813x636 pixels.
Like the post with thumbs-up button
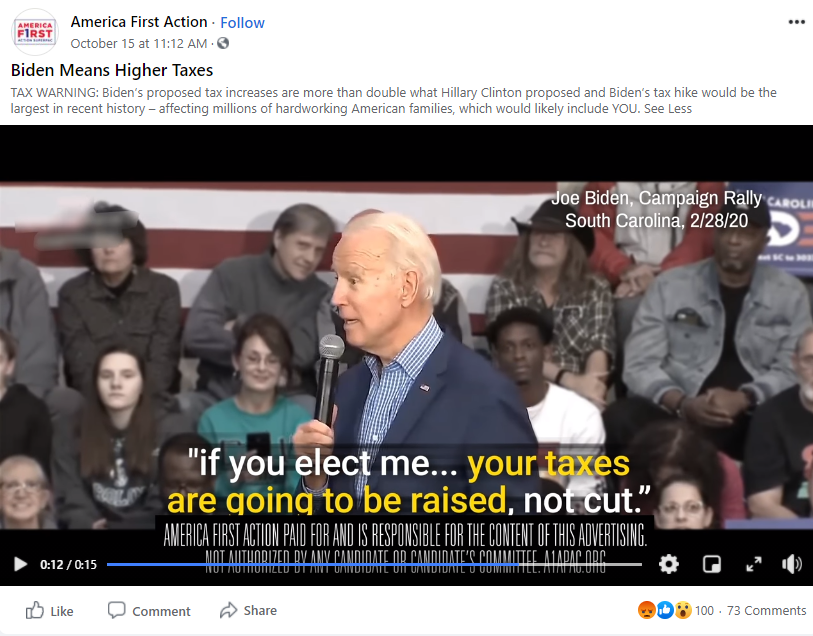[x=50, y=611]
